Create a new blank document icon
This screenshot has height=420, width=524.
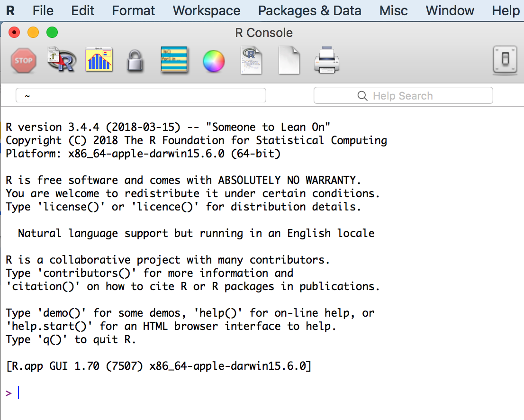tap(289, 60)
